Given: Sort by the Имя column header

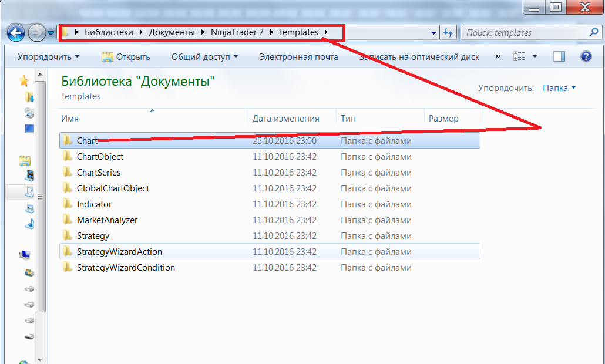Looking at the screenshot, I should [70, 119].
